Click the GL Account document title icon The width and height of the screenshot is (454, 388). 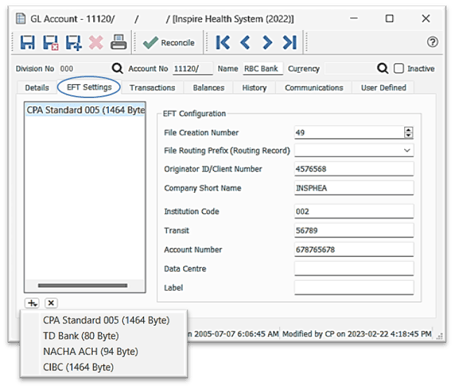(x=21, y=19)
